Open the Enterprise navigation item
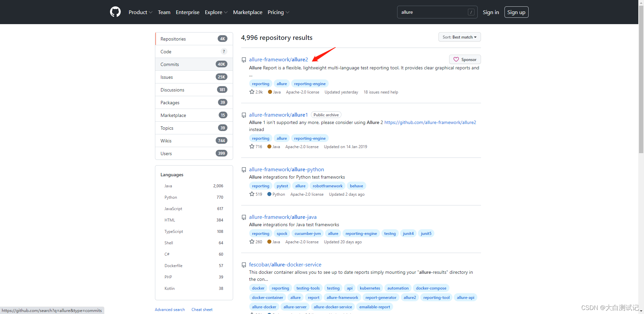Image resolution: width=644 pixels, height=314 pixels. (x=187, y=12)
